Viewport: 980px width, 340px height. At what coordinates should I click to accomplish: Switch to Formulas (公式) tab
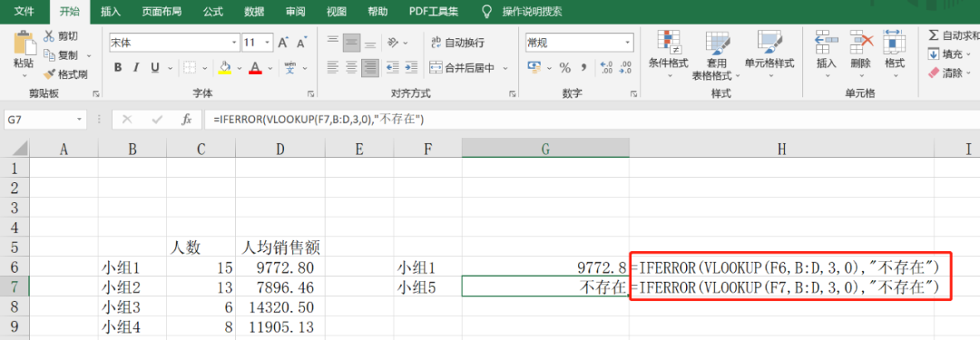coord(213,11)
